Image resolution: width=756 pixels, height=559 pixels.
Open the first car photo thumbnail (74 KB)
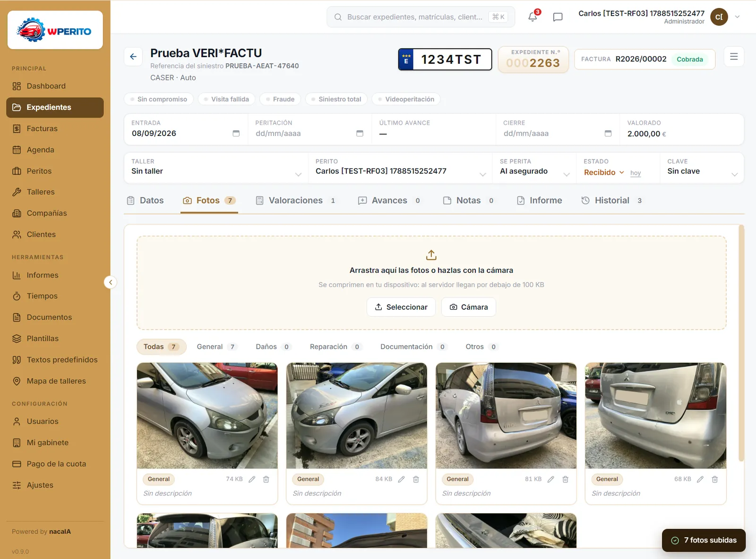[207, 415]
